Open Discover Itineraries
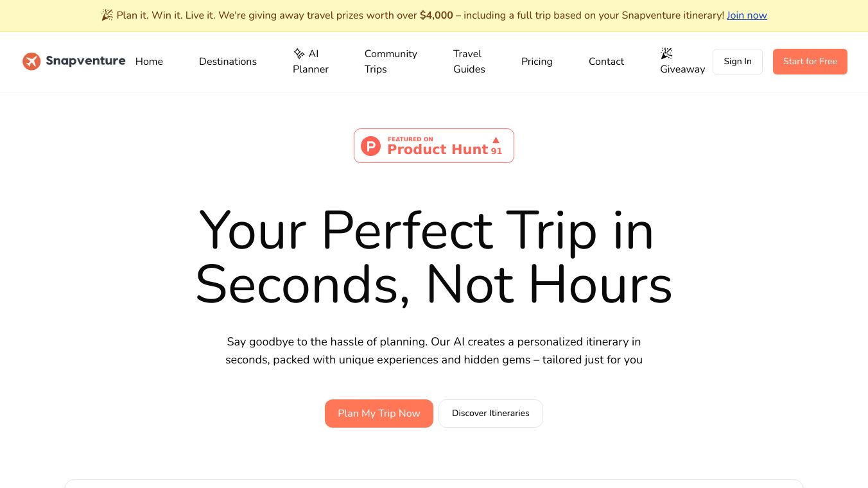Viewport: 868px width, 488px height. click(x=490, y=414)
